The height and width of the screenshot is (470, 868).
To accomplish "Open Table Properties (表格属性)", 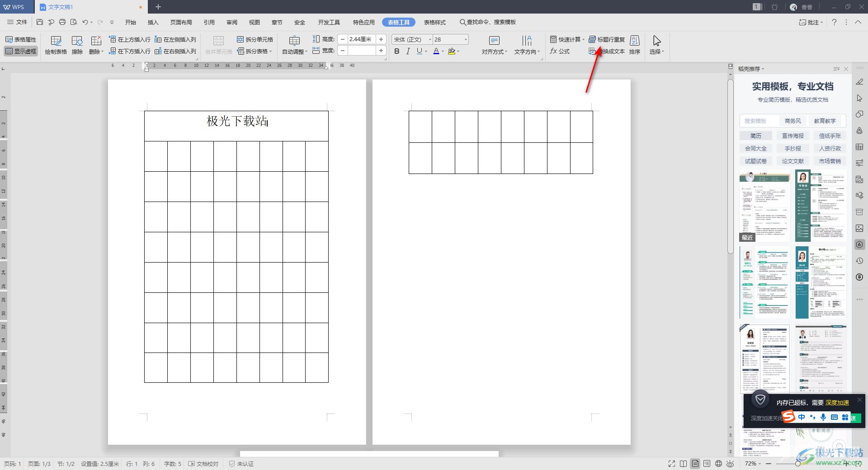I will (21, 39).
